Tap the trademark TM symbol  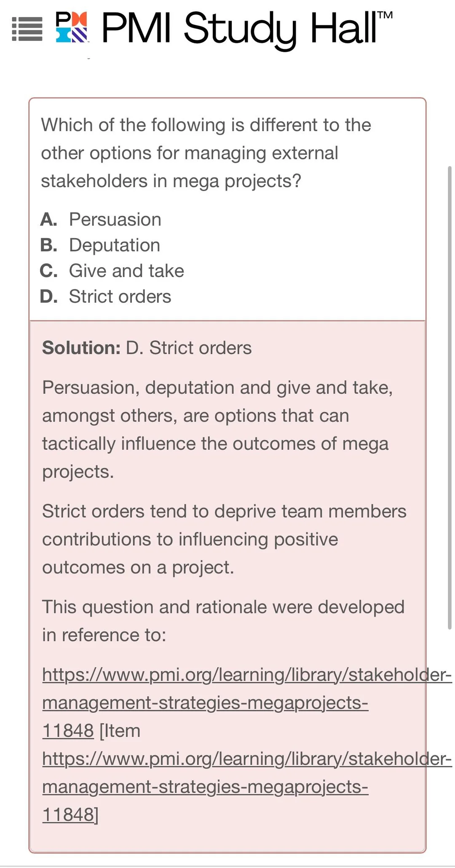pos(385,16)
